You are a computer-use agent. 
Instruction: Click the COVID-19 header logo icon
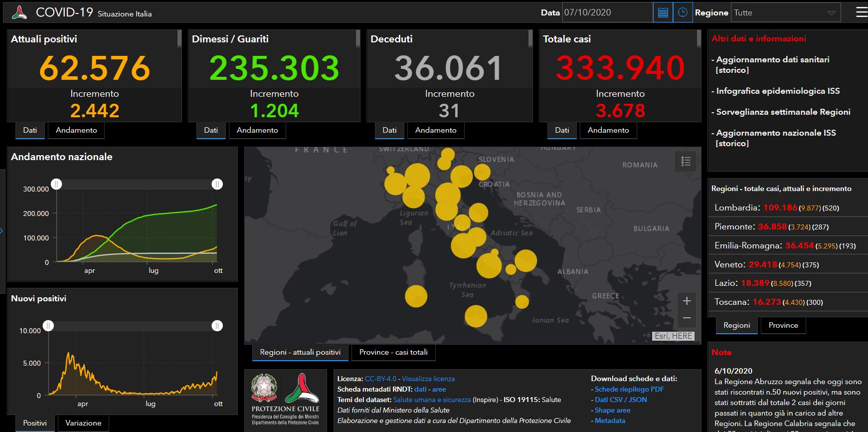[20, 12]
